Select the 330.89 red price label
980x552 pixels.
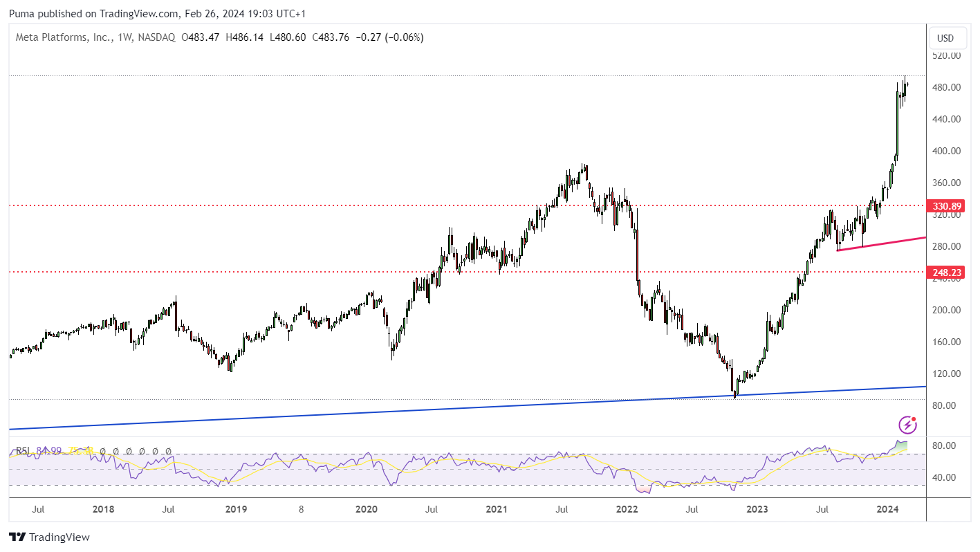tap(945, 206)
